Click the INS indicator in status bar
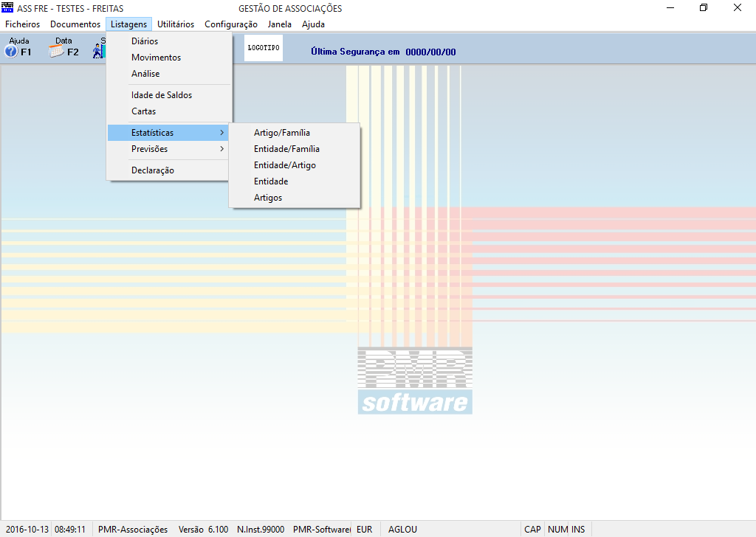 point(578,530)
